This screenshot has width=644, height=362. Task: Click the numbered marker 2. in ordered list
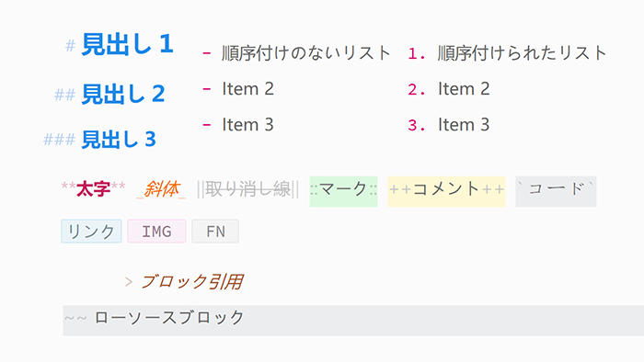pos(417,89)
